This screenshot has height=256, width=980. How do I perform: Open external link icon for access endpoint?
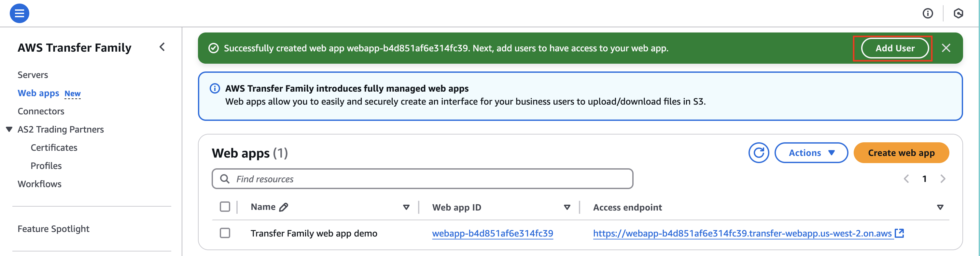pos(899,233)
